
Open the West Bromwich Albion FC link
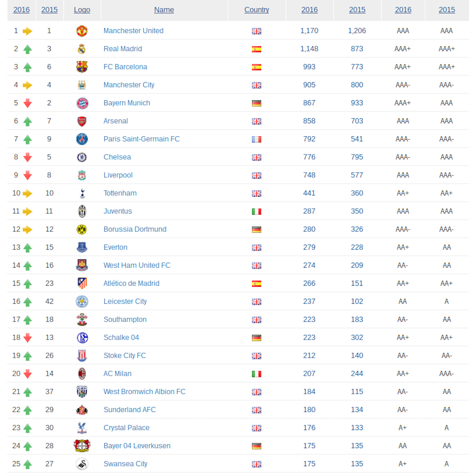(x=144, y=392)
